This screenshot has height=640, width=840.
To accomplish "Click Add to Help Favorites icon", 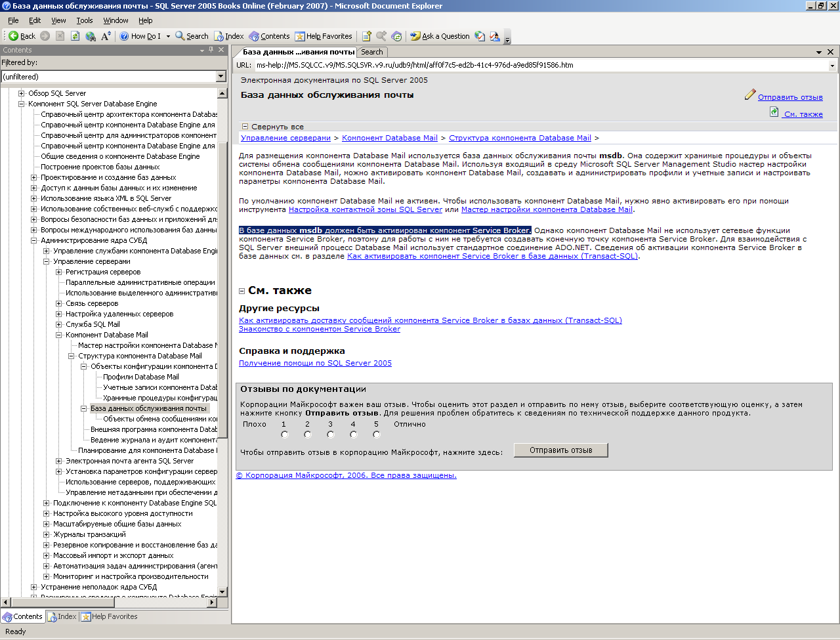I will (366, 36).
